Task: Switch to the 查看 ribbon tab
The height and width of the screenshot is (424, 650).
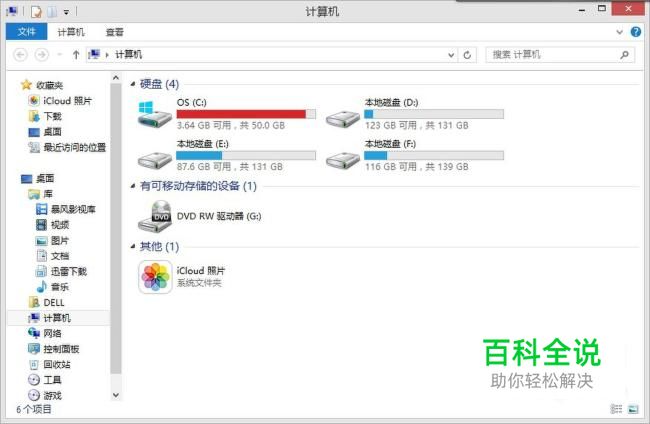Action: coord(114,32)
